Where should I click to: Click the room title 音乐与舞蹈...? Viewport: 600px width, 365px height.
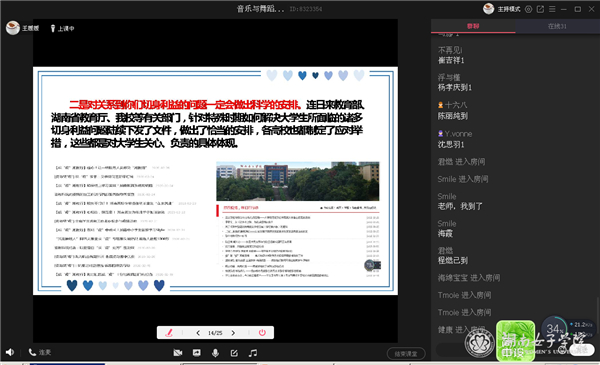point(260,9)
